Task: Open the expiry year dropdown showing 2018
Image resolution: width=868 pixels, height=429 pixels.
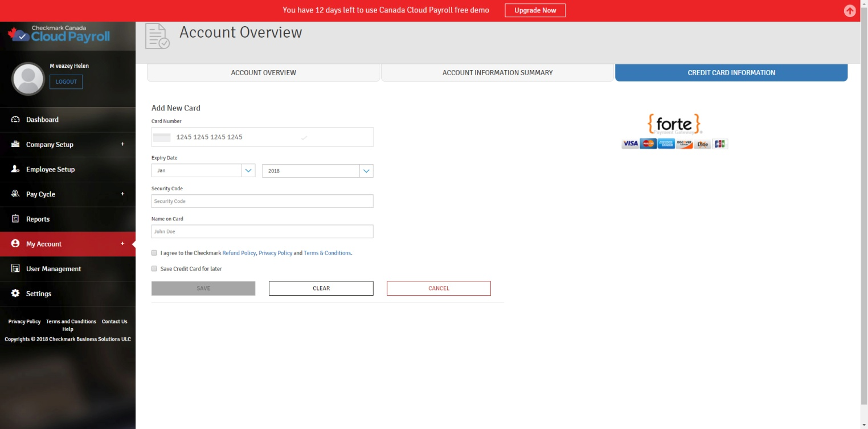Action: [317, 171]
